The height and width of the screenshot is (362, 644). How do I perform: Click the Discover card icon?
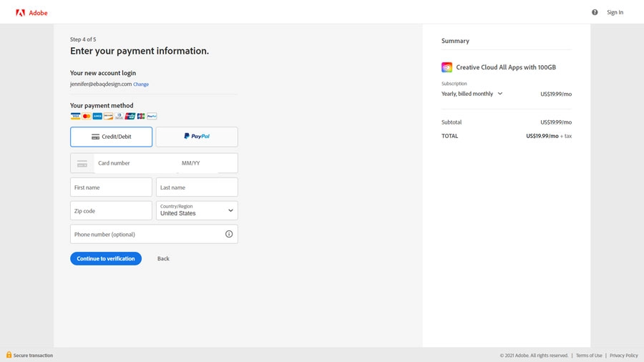click(x=108, y=116)
